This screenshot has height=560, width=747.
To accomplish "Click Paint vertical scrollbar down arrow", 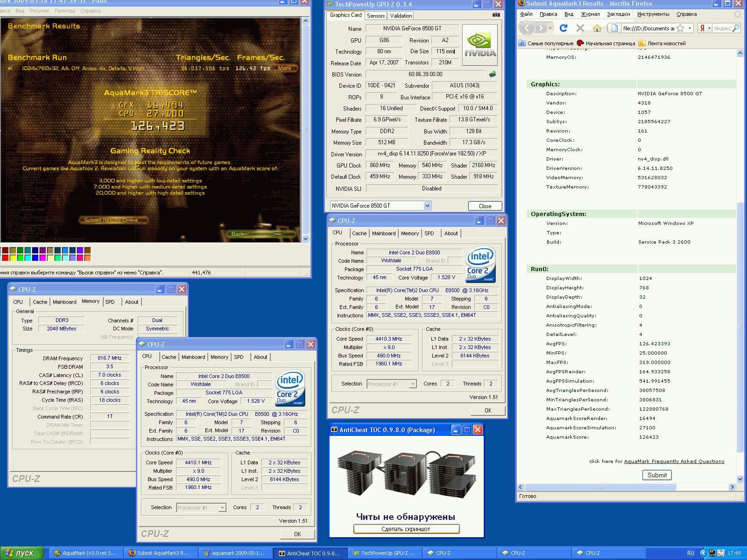I will [x=306, y=238].
